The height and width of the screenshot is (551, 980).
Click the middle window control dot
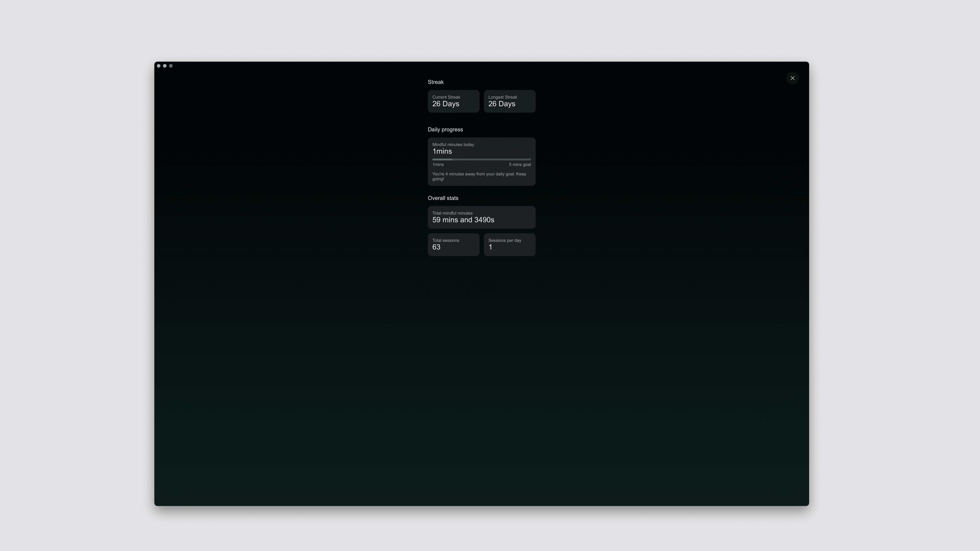pyautogui.click(x=165, y=66)
